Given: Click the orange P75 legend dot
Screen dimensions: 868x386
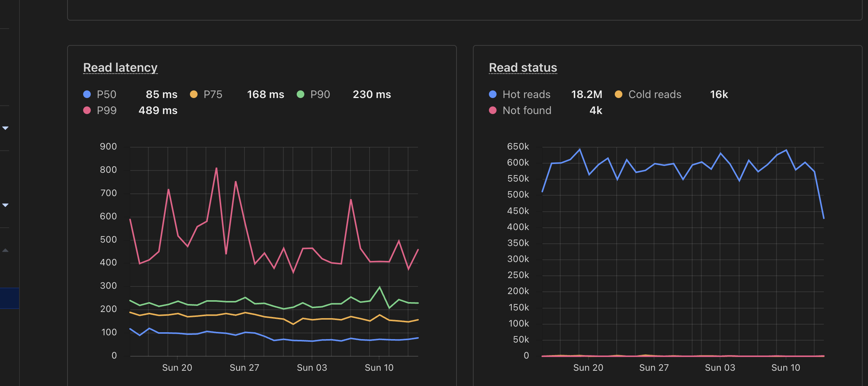Looking at the screenshot, I should (194, 94).
